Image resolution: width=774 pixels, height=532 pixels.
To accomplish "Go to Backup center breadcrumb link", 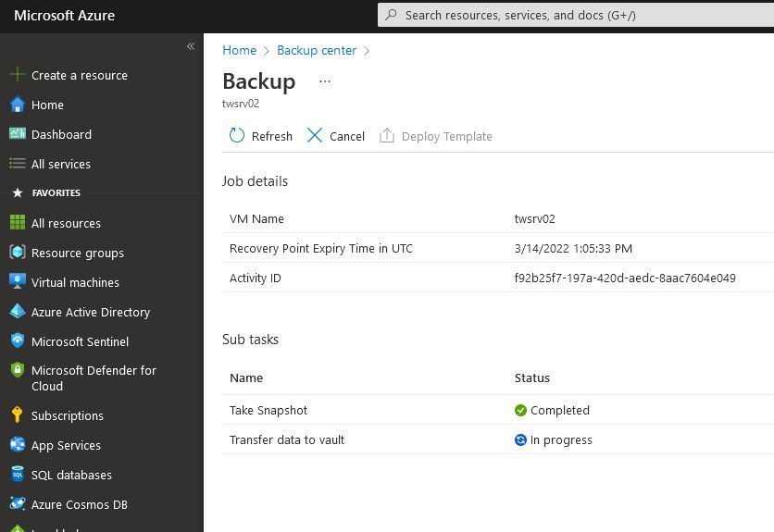I will (317, 50).
